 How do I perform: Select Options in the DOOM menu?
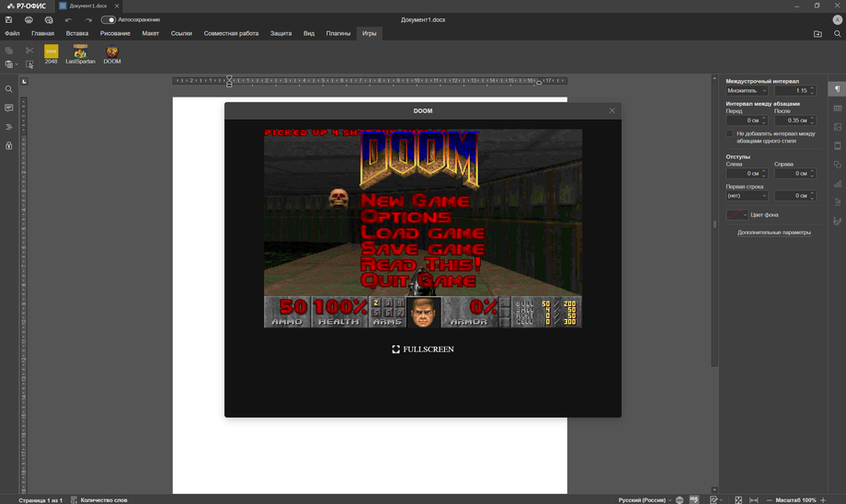(406, 217)
